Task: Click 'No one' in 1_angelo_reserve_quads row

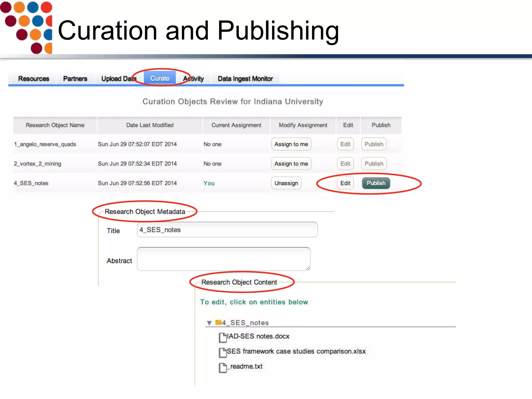Action: click(x=212, y=144)
